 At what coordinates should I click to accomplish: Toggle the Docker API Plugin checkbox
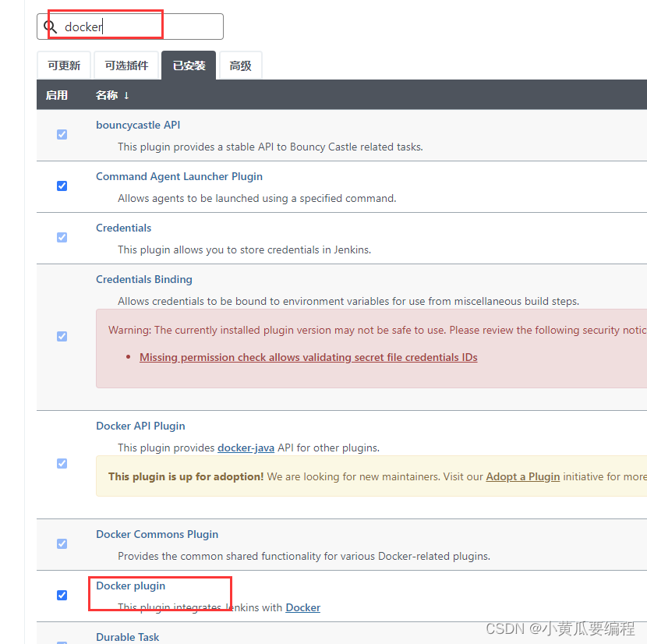(x=62, y=464)
